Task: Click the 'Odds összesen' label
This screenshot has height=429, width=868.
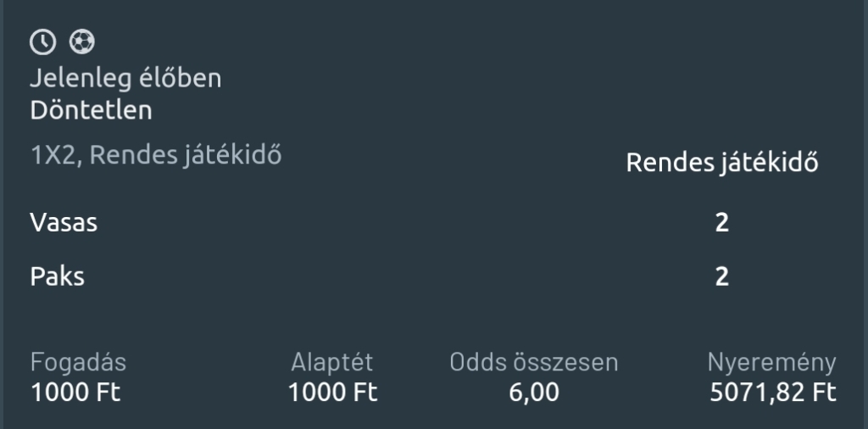Action: (533, 363)
